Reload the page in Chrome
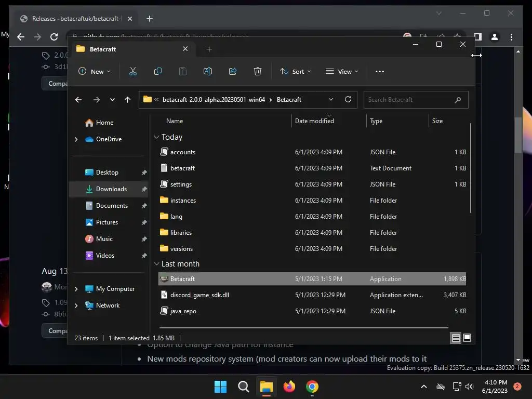532x399 pixels. (x=54, y=37)
